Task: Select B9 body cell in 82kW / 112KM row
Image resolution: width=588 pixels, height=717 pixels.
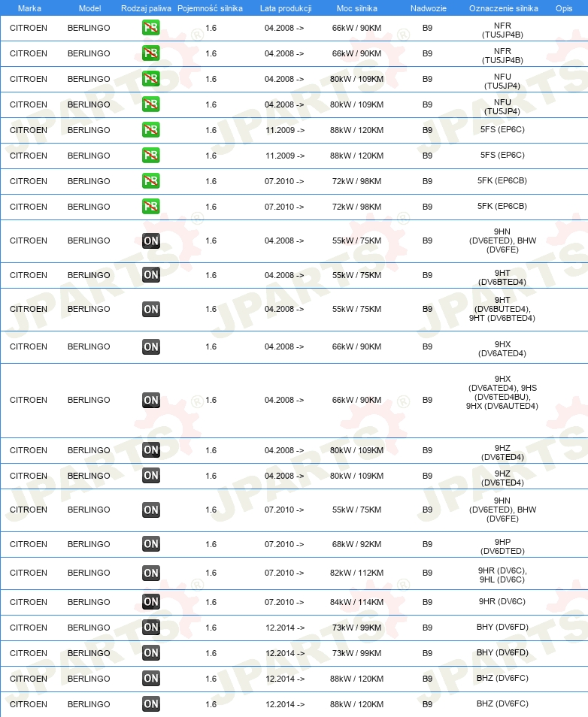Action: pos(427,573)
